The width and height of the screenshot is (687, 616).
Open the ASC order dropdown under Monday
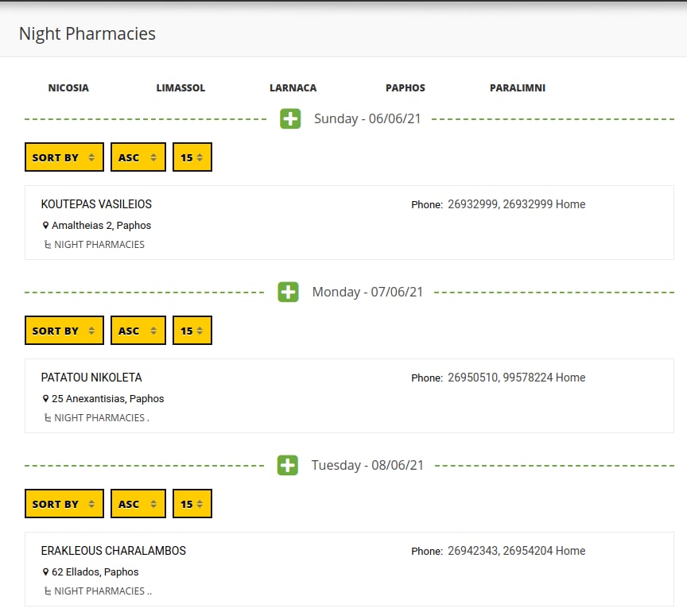[x=138, y=331]
